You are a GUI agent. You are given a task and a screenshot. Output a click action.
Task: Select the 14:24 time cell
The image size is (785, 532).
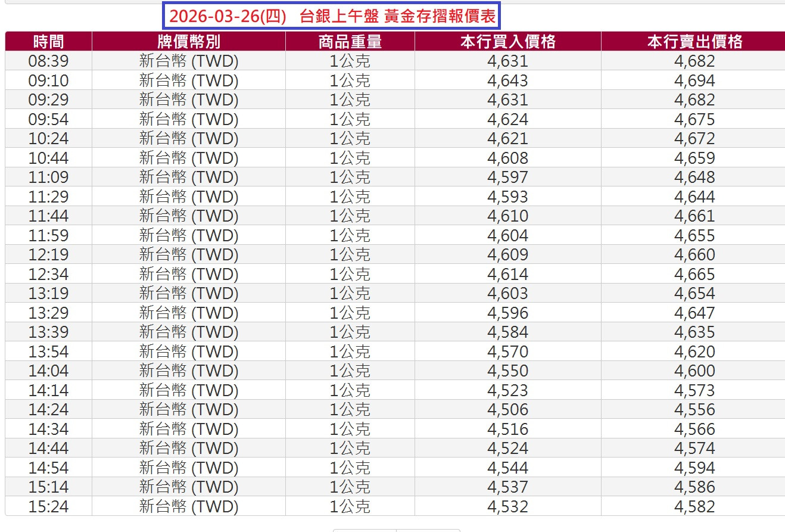pos(48,409)
